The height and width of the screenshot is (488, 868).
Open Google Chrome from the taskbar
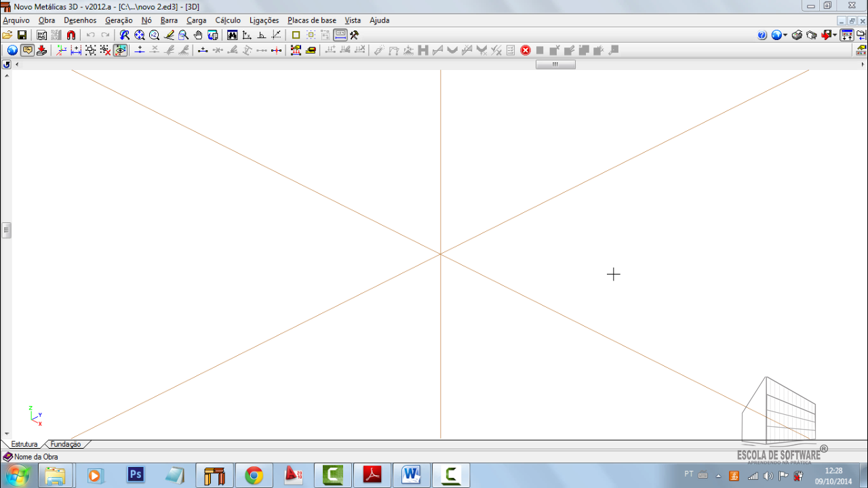[254, 476]
